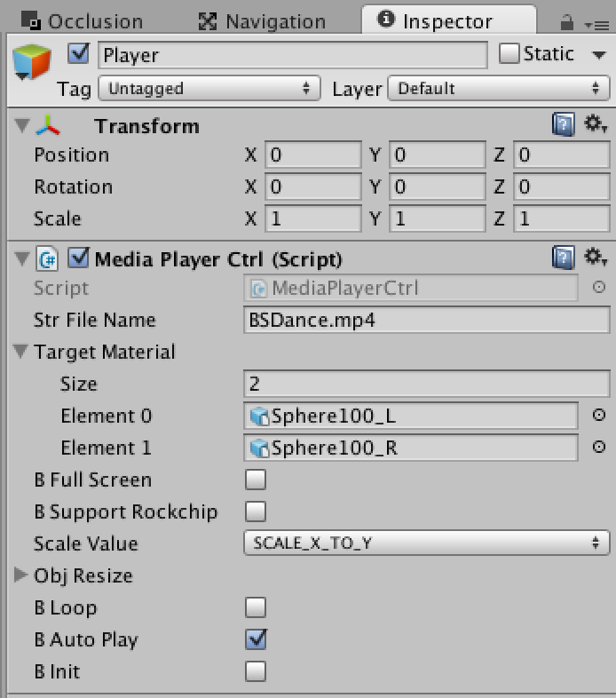The image size is (616, 698).
Task: Open Media Player Ctrl gear menu
Action: [595, 257]
